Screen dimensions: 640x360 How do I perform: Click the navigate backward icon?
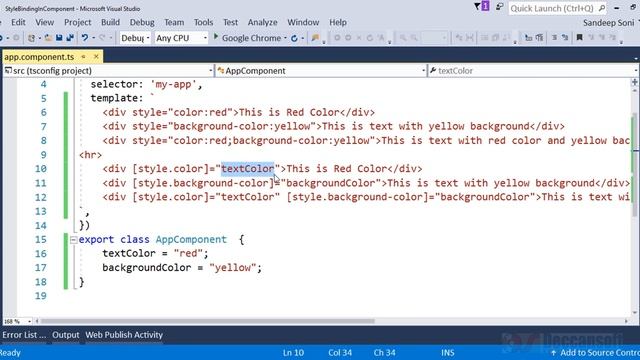[1, 38]
